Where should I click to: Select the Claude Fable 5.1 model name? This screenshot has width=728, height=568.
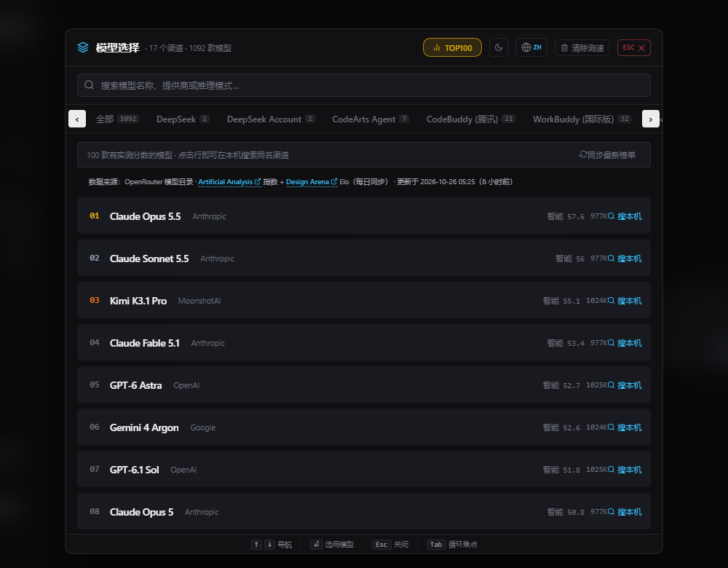click(144, 343)
